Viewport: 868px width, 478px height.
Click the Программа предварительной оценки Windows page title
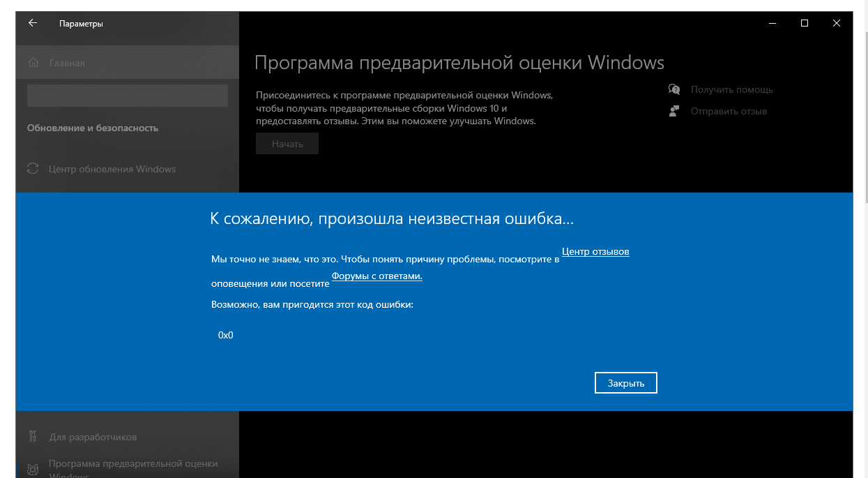point(459,63)
